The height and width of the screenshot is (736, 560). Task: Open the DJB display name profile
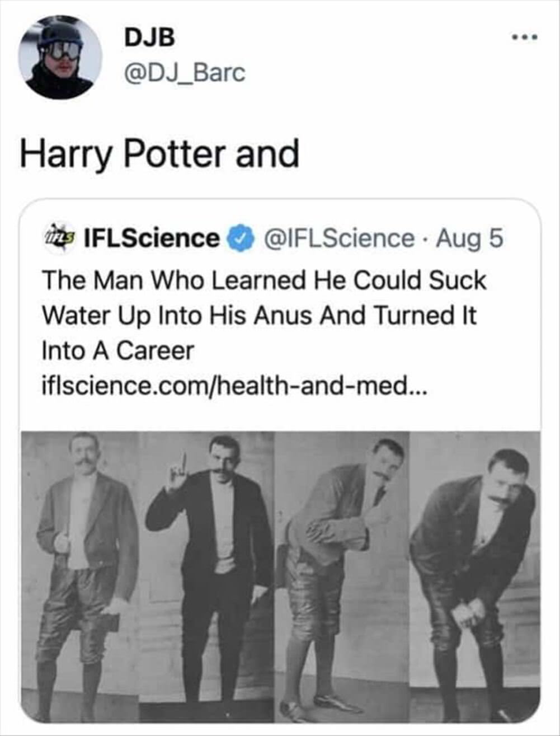149,38
